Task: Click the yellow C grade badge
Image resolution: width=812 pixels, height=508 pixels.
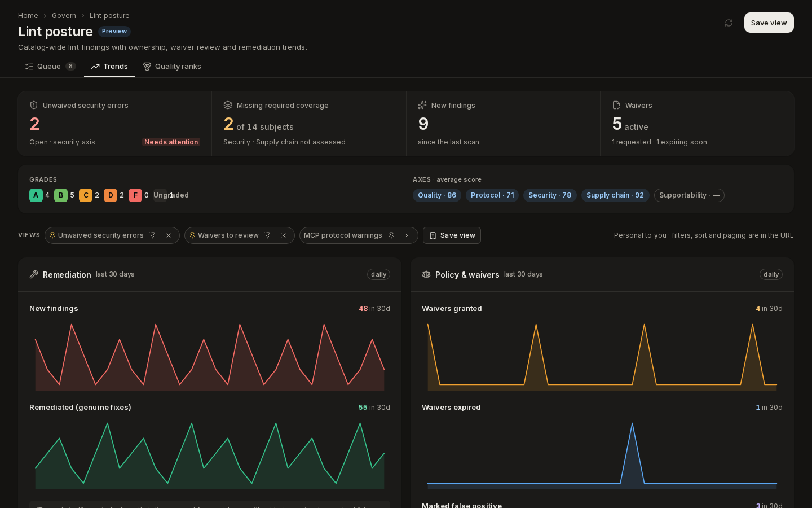Action: coord(86,195)
